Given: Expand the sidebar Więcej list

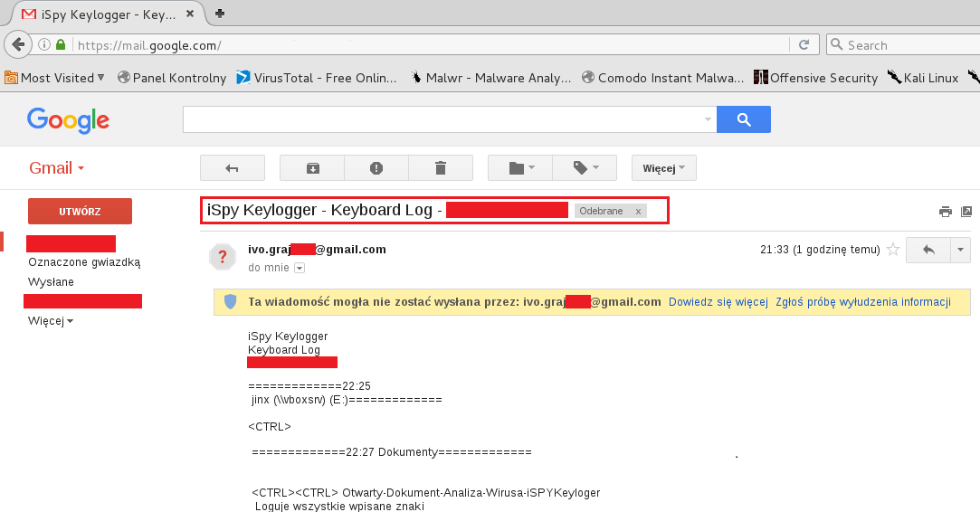Looking at the screenshot, I should coord(51,321).
